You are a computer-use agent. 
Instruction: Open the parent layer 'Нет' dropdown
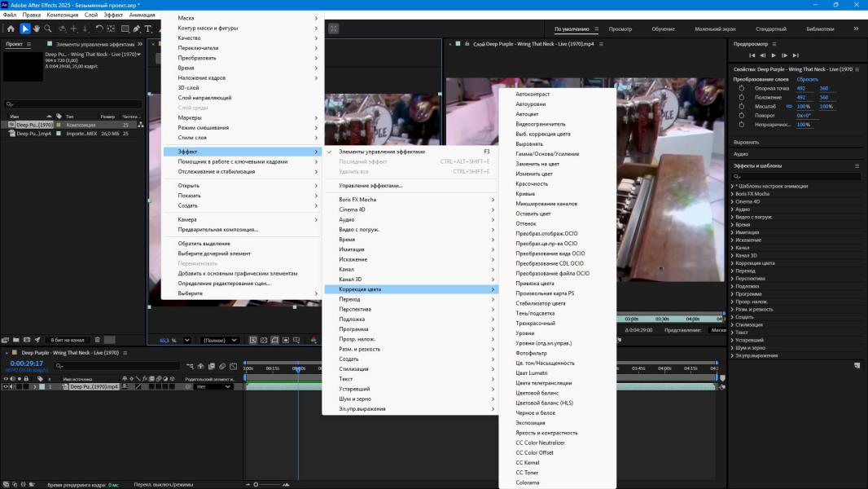212,386
